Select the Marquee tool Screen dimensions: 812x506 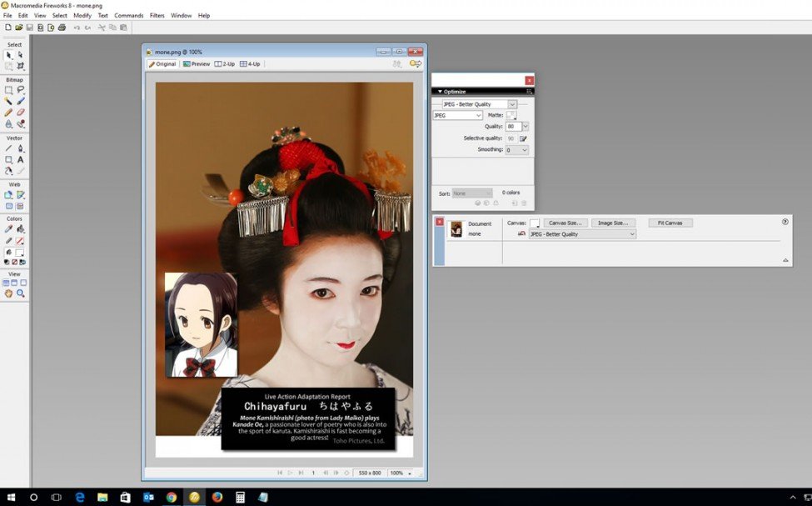click(8, 90)
